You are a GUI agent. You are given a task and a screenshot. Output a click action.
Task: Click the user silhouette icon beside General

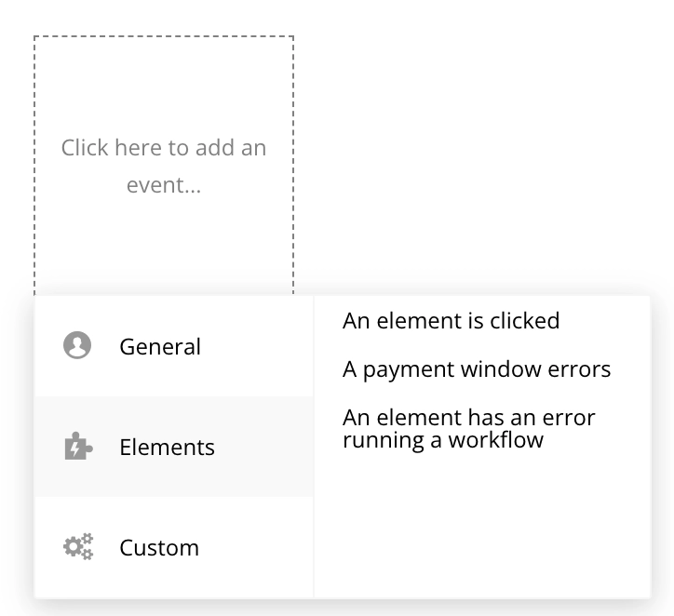[77, 346]
